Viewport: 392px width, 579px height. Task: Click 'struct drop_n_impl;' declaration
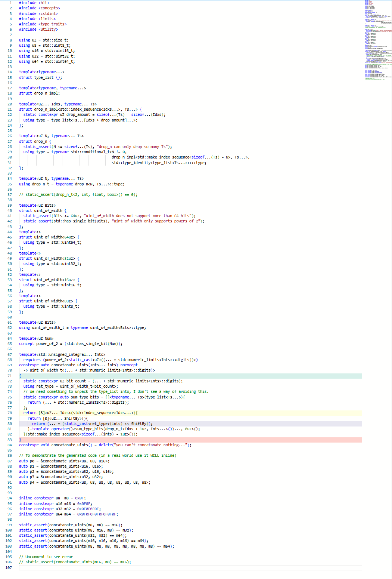click(x=40, y=93)
